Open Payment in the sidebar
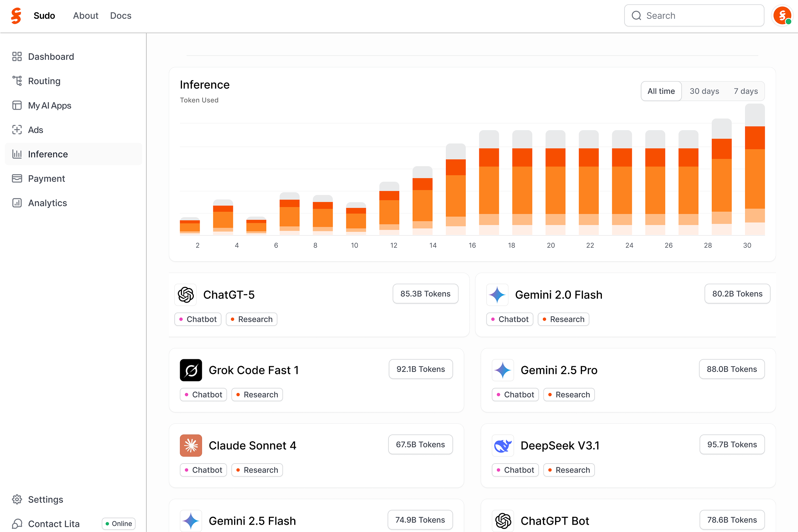Viewport: 798px width, 532px height. (46, 178)
